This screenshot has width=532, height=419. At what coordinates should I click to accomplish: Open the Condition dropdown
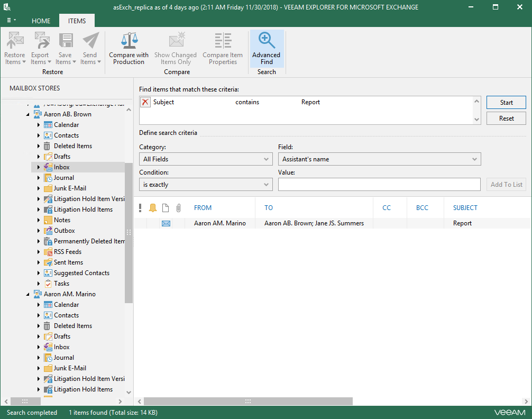point(206,185)
